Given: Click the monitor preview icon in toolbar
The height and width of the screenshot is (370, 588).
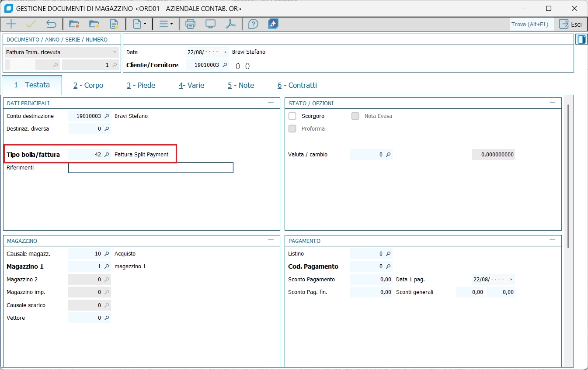Looking at the screenshot, I should click(210, 24).
